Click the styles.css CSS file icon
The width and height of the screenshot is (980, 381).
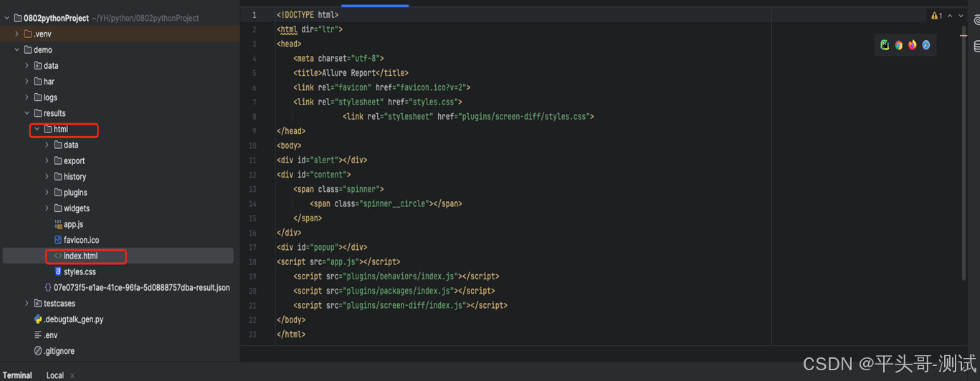coord(58,271)
